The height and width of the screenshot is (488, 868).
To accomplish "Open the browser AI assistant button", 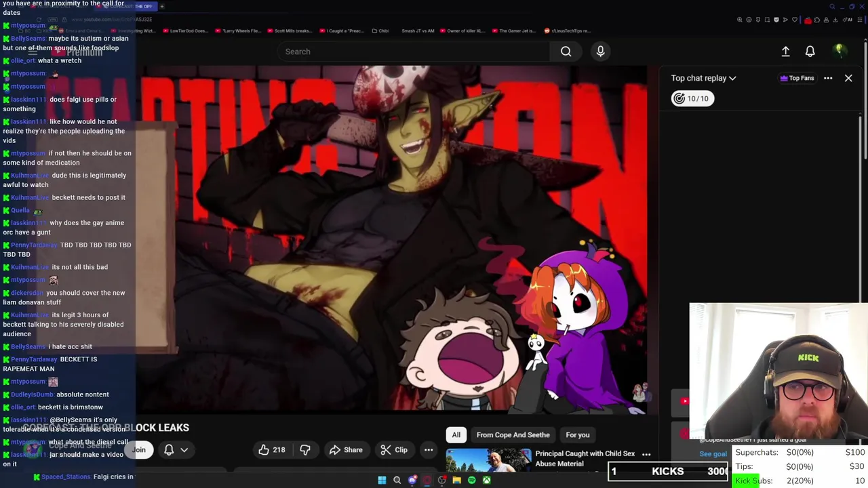I will point(848,20).
